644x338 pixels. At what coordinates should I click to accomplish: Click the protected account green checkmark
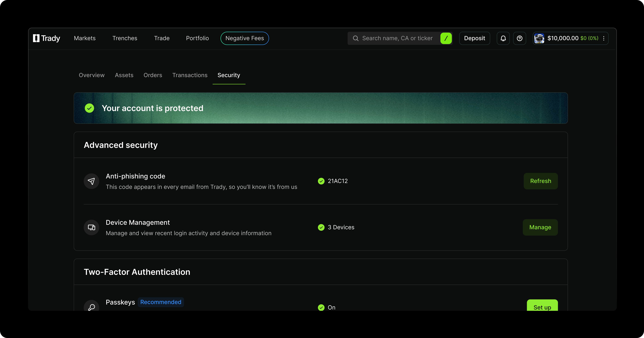point(89,108)
